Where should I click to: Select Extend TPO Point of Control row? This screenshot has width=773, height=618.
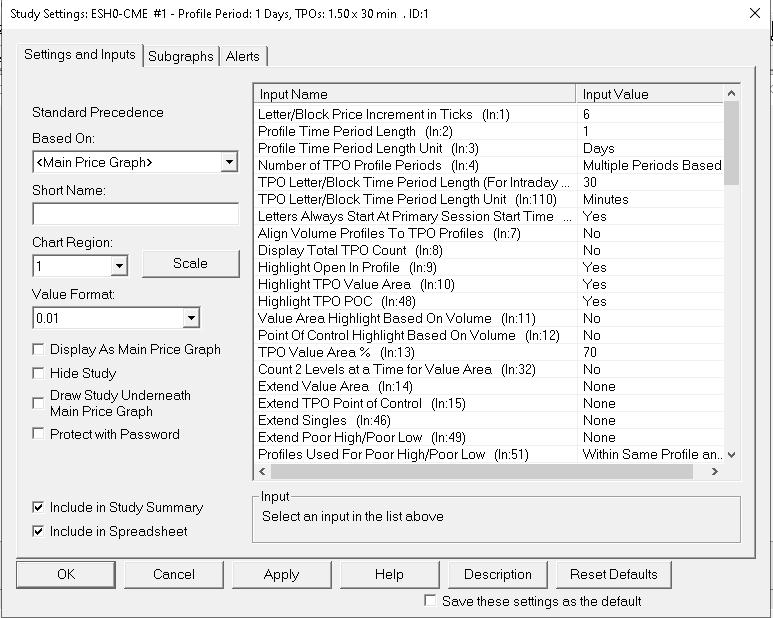pyautogui.click(x=489, y=404)
